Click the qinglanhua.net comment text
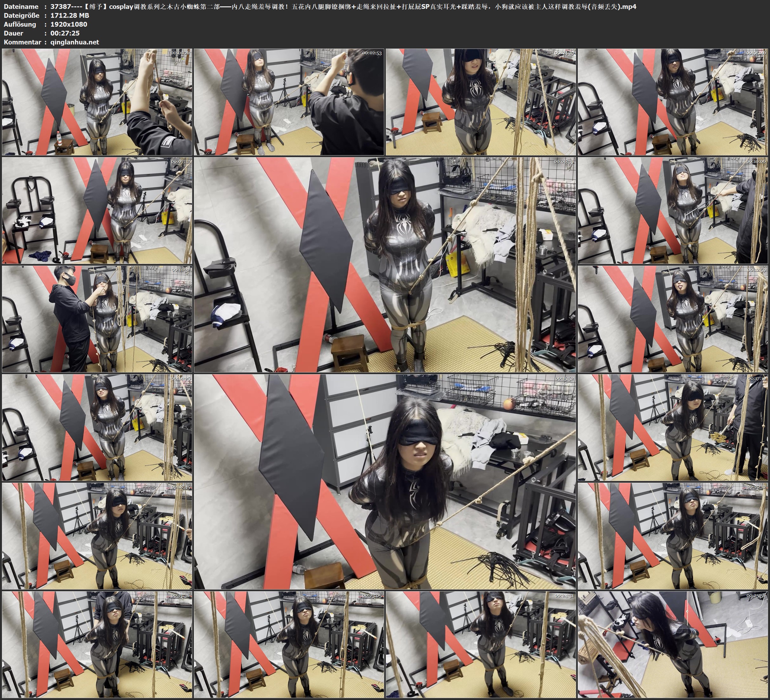 coord(75,42)
